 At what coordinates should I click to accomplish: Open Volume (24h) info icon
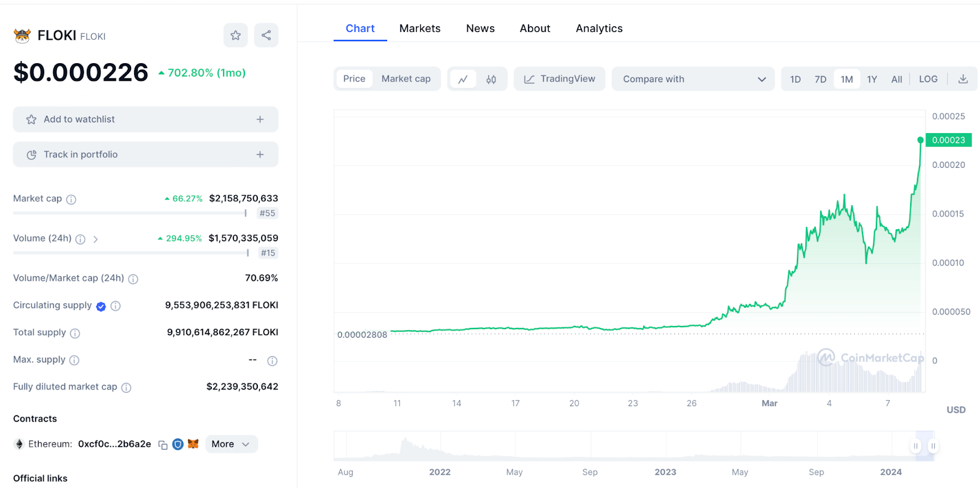pyautogui.click(x=80, y=239)
